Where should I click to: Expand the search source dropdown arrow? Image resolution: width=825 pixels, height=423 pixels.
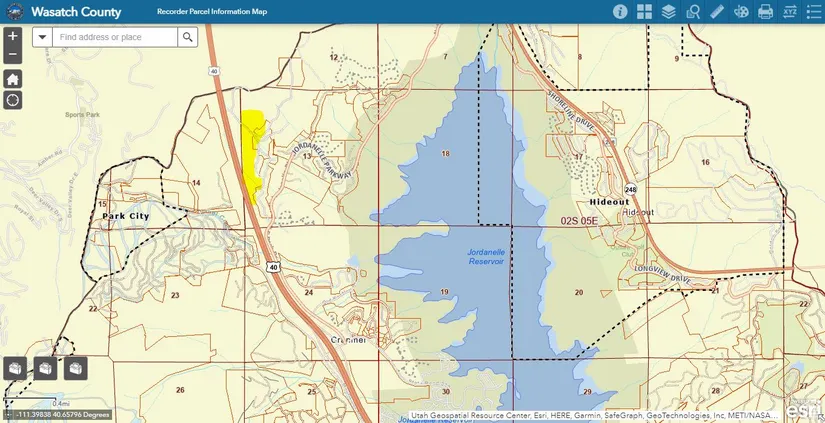point(44,37)
